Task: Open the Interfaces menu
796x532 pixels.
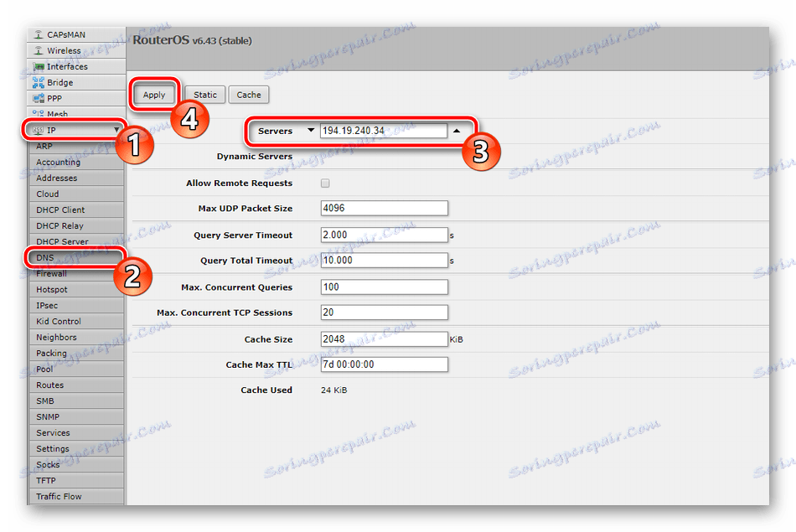Action: pyautogui.click(x=76, y=66)
